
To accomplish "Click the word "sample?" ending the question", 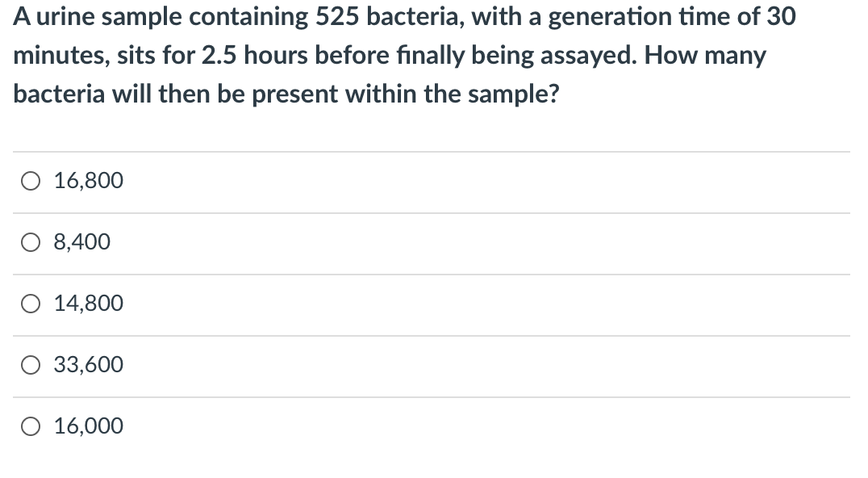I will [x=514, y=94].
